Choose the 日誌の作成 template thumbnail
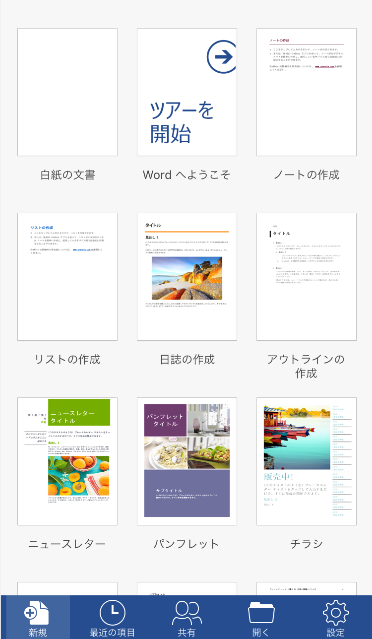The height and width of the screenshot is (639, 372). pos(187,277)
